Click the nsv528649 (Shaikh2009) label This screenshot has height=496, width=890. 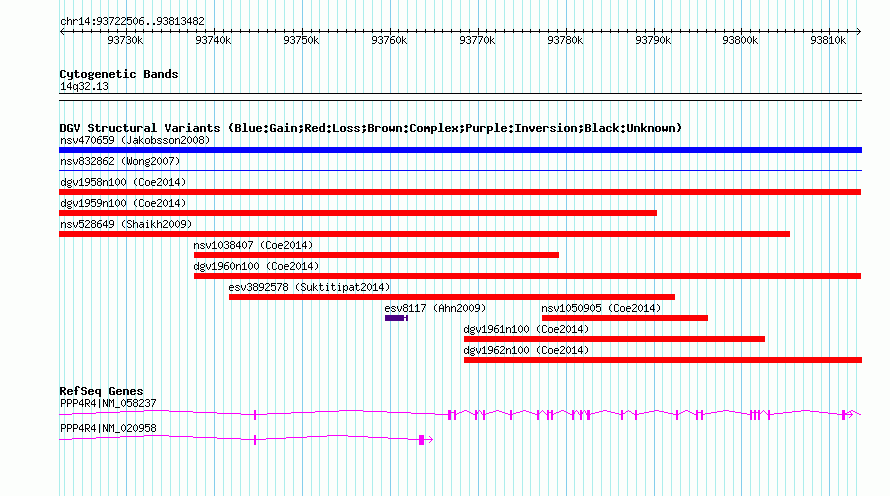(x=126, y=224)
